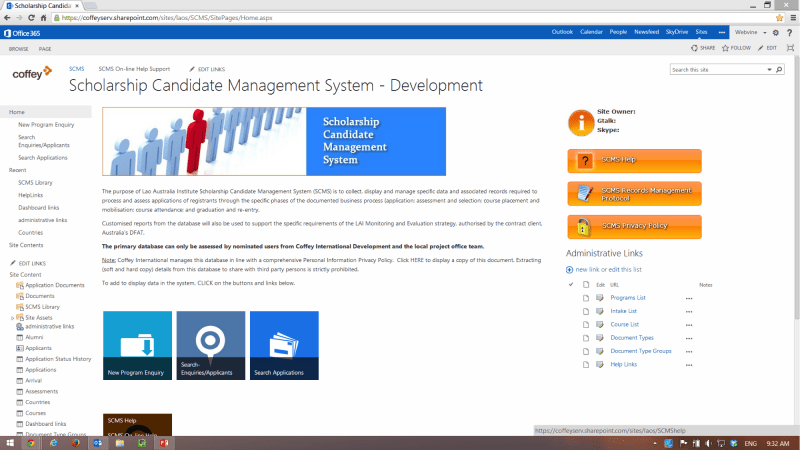Screen dimensions: 800x450
Task: Click the site information icon
Action: pos(581,122)
